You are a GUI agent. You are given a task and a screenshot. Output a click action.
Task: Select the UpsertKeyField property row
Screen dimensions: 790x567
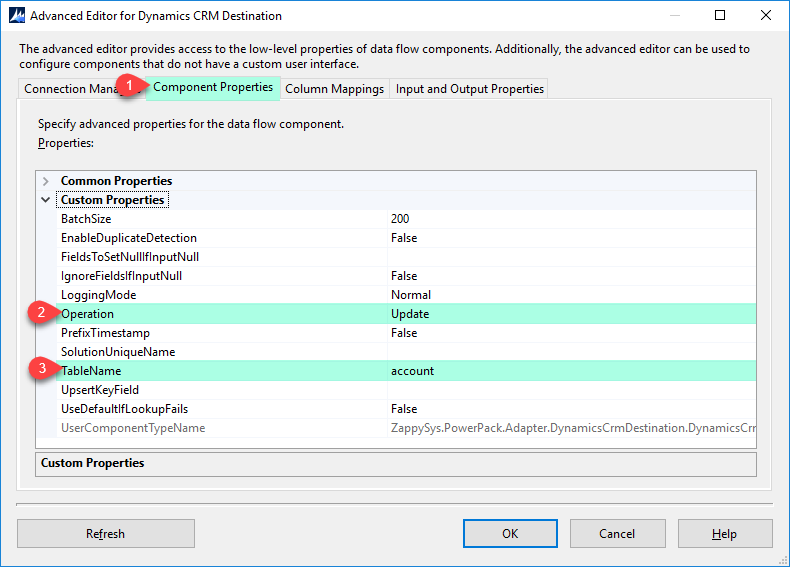[x=100, y=390]
